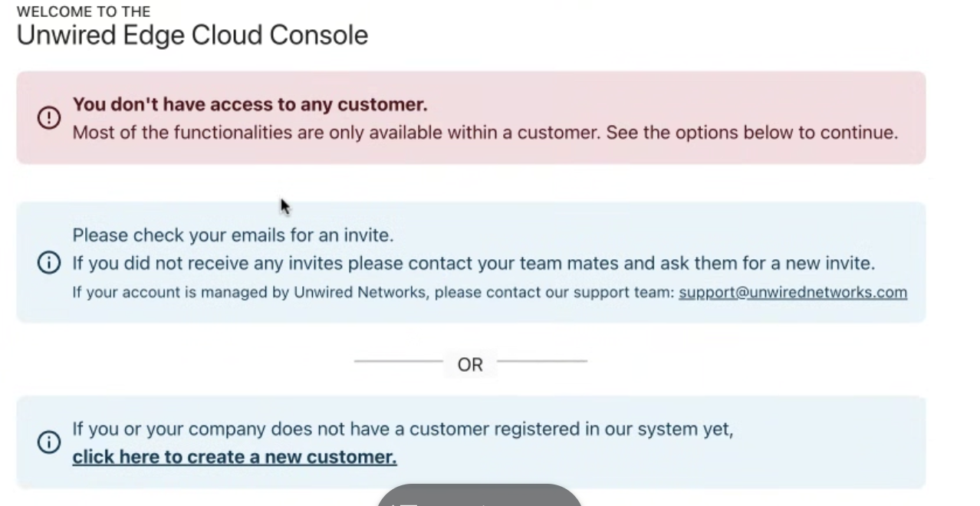Click the "Please check your emails for an invite" line

click(x=232, y=235)
